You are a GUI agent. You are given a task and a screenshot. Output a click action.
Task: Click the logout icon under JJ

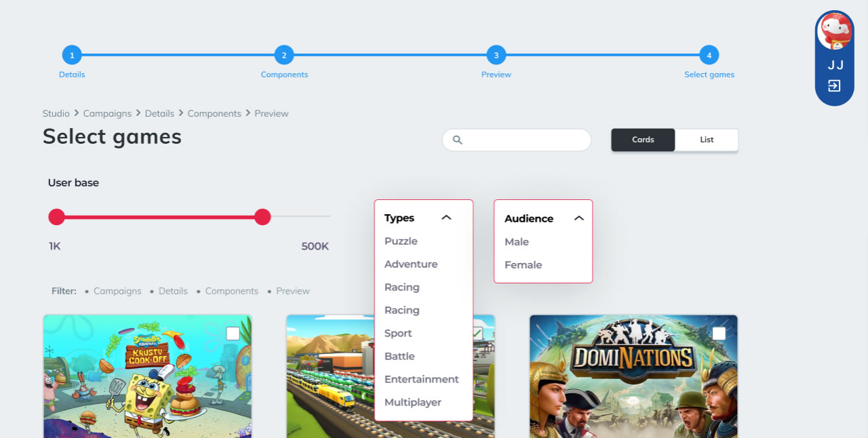(834, 86)
